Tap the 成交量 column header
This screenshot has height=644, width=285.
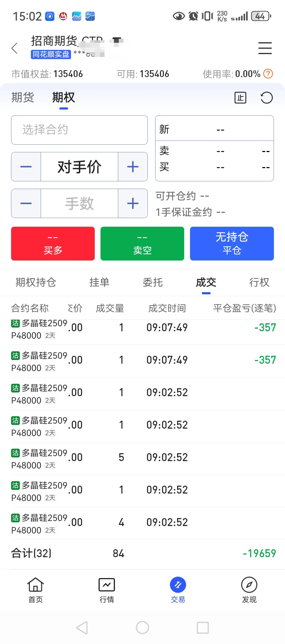(x=110, y=308)
